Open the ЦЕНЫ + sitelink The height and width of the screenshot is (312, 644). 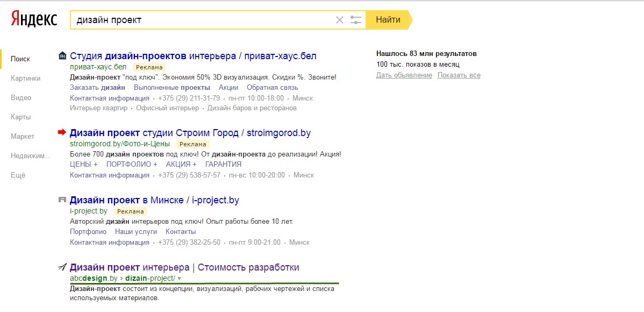coord(84,165)
